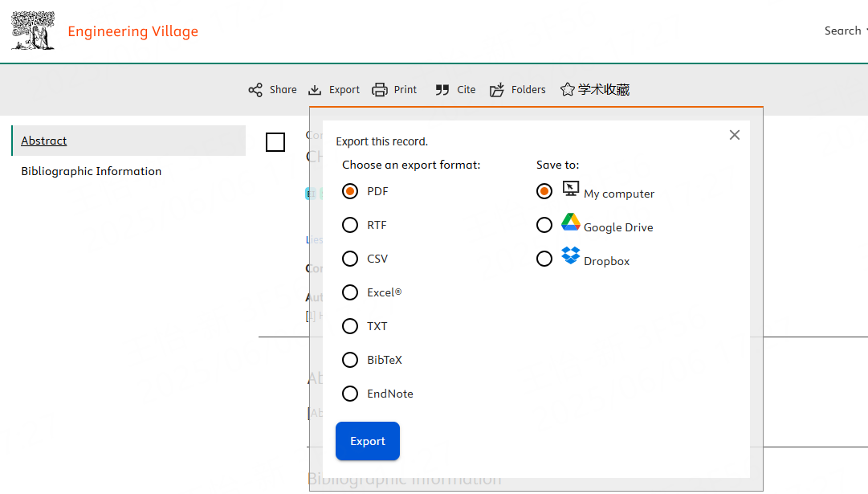868x494 pixels.
Task: Click the EndNote format label text
Action: tap(390, 394)
